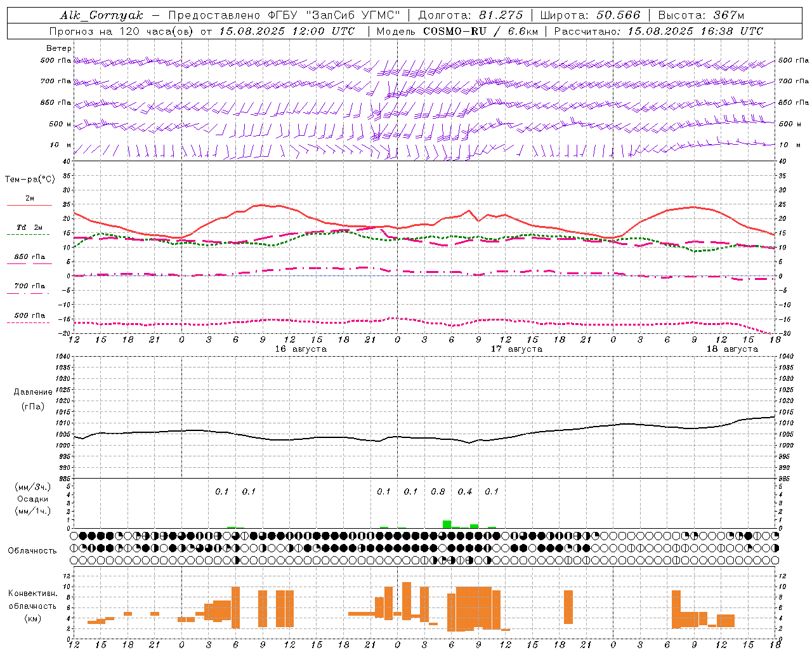Click the "Тем-ра(°C)" axis label
Image resolution: width=812 pixels, height=650 pixels.
(30, 179)
